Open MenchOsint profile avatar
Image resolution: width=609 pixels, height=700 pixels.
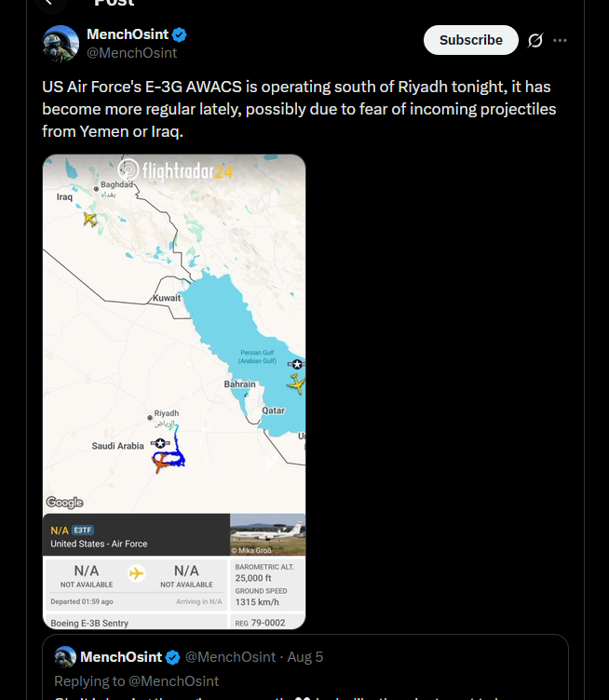point(61,44)
